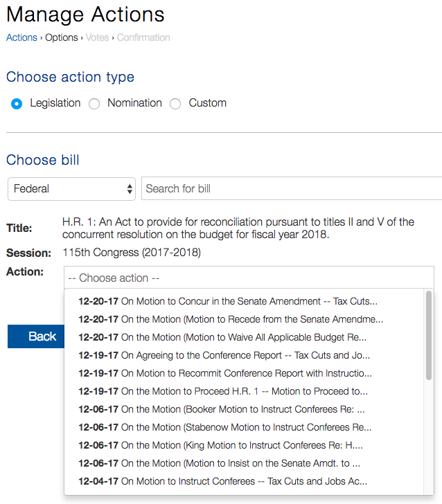Select the Legislation radio button

coord(17,104)
